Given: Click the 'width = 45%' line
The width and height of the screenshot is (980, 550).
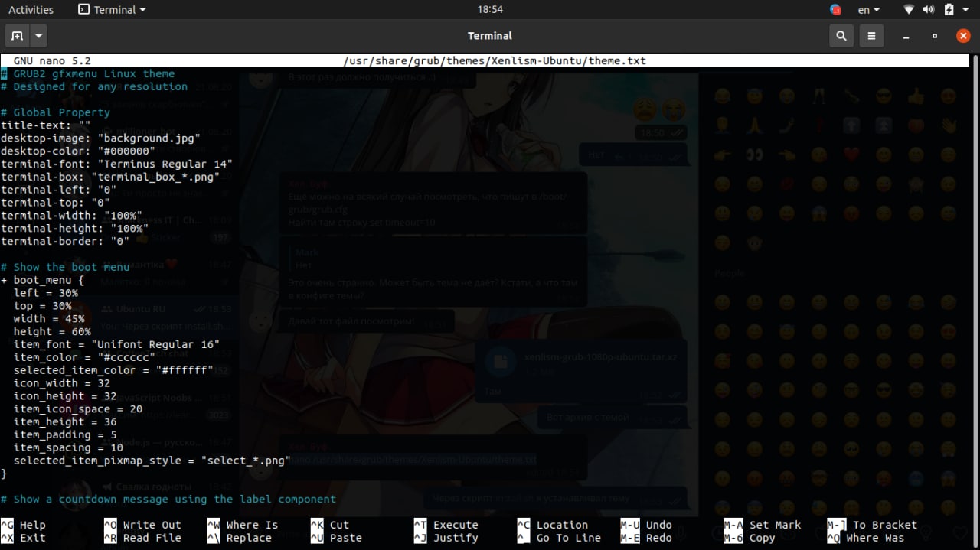Looking at the screenshot, I should point(49,318).
